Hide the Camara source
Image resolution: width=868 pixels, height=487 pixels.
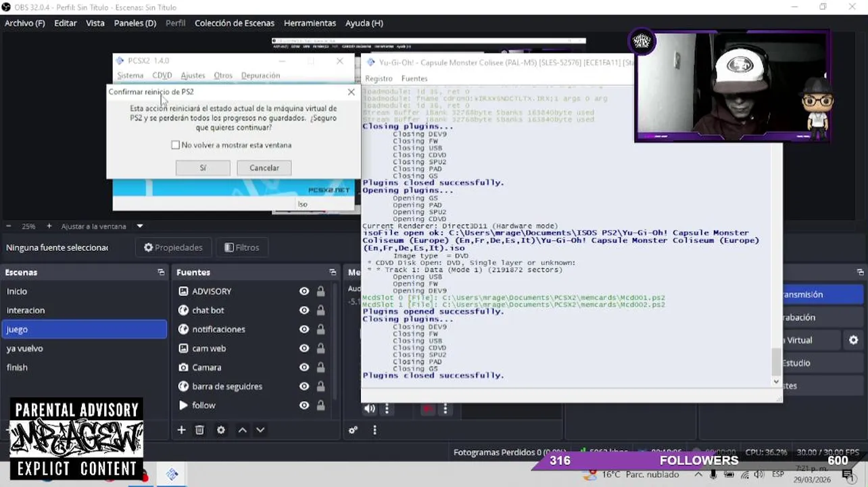(x=304, y=367)
